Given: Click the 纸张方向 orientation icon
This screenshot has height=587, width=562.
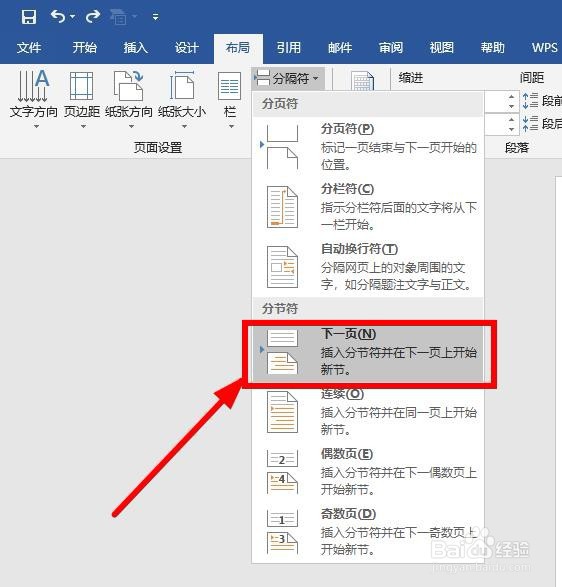Looking at the screenshot, I should click(x=129, y=86).
